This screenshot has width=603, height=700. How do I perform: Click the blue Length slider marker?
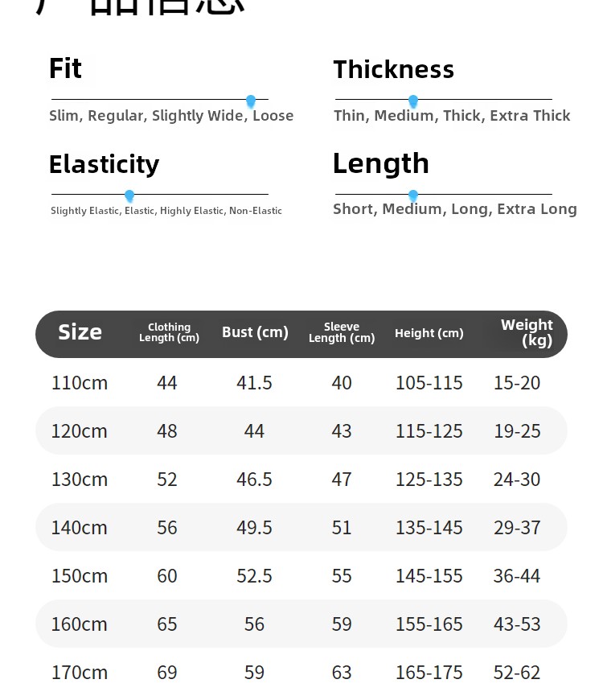413,196
